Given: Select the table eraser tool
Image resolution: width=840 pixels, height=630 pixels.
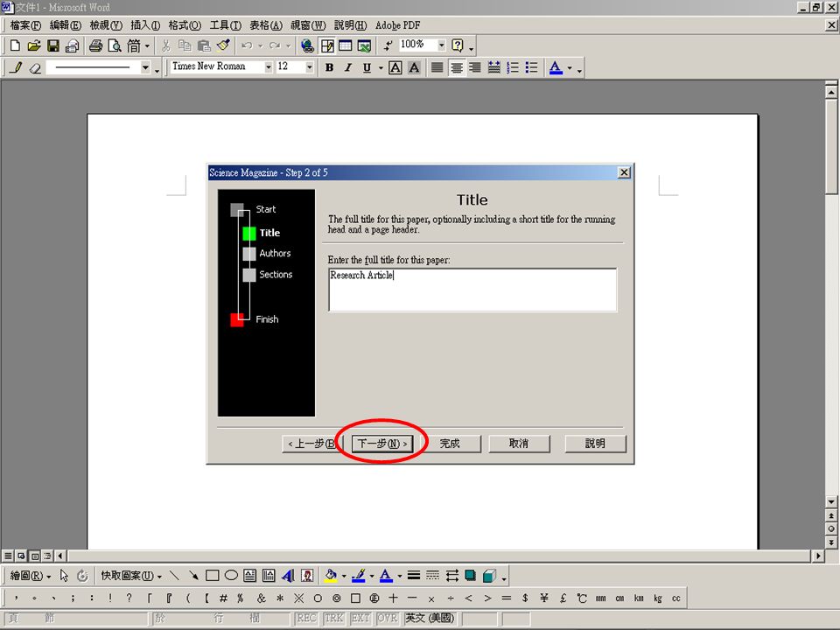Looking at the screenshot, I should [35, 67].
